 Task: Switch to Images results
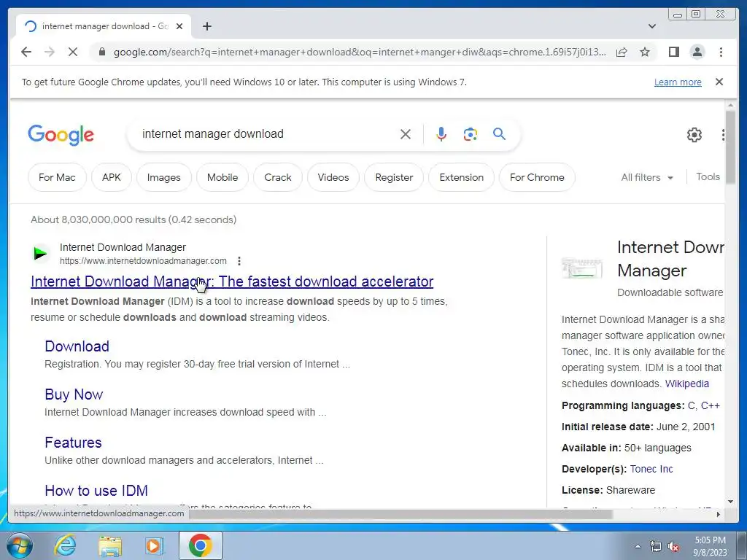tap(164, 177)
